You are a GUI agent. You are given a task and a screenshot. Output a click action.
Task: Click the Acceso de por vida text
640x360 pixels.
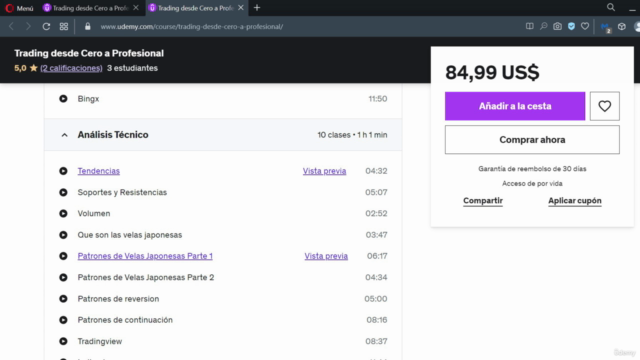[532, 184]
